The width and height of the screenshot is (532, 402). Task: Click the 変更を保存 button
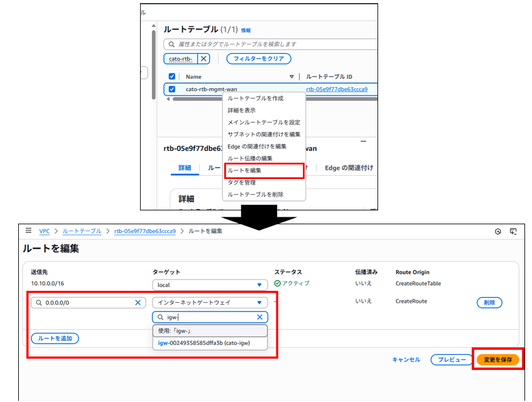point(497,360)
